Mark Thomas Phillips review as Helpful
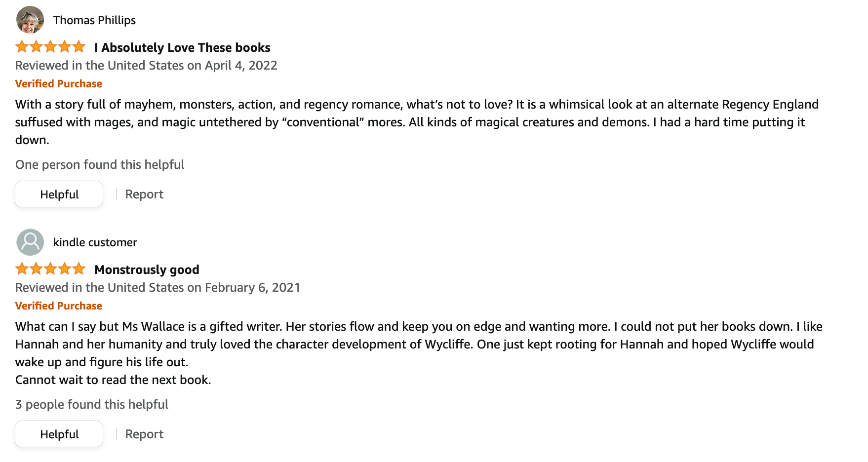The height and width of the screenshot is (462, 868). tap(59, 194)
